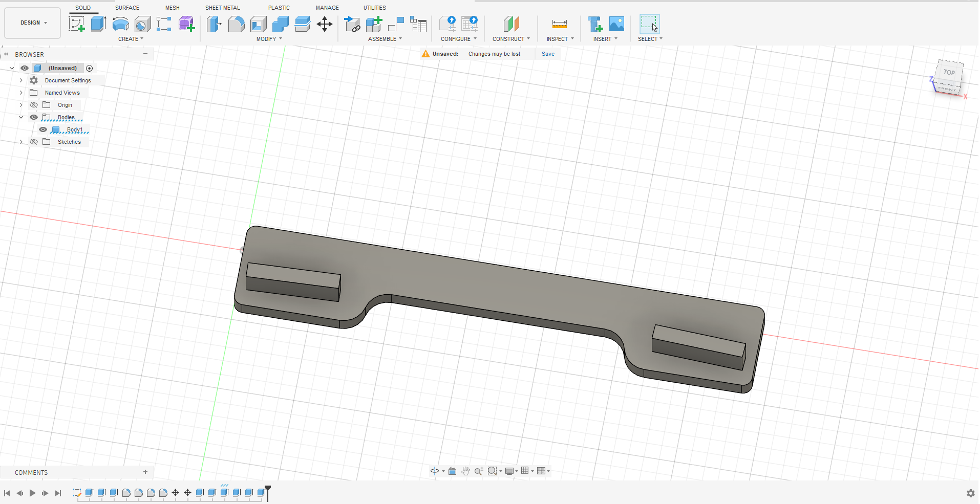Screen dimensions: 980x504
Task: Open the Measure tool under Inspect
Action: coord(559,24)
